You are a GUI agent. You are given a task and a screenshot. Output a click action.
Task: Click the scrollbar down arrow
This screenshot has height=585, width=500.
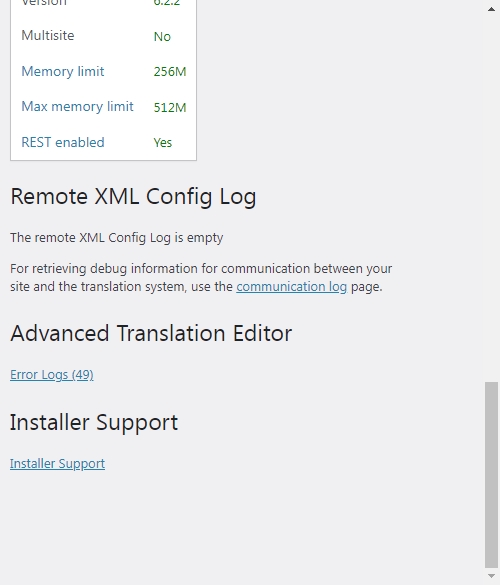coord(491,576)
